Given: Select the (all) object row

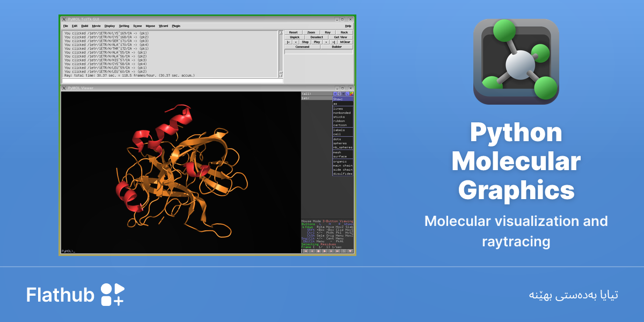Looking at the screenshot, I should (x=317, y=94).
